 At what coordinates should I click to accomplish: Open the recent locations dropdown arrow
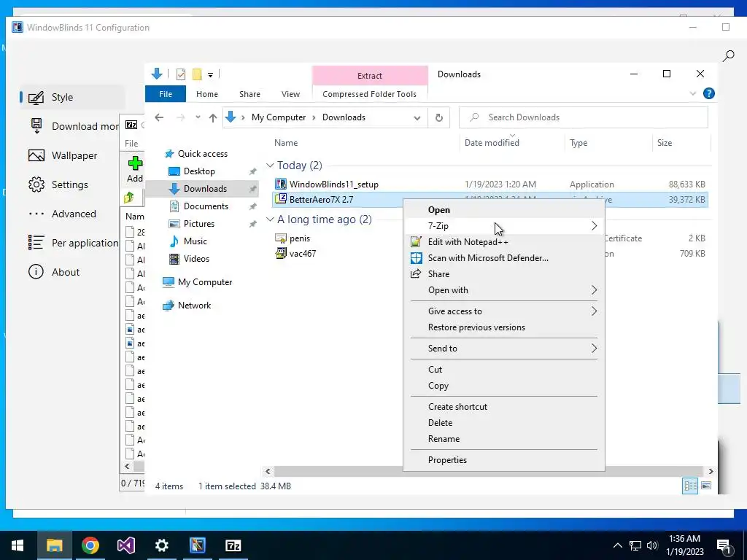pos(198,117)
